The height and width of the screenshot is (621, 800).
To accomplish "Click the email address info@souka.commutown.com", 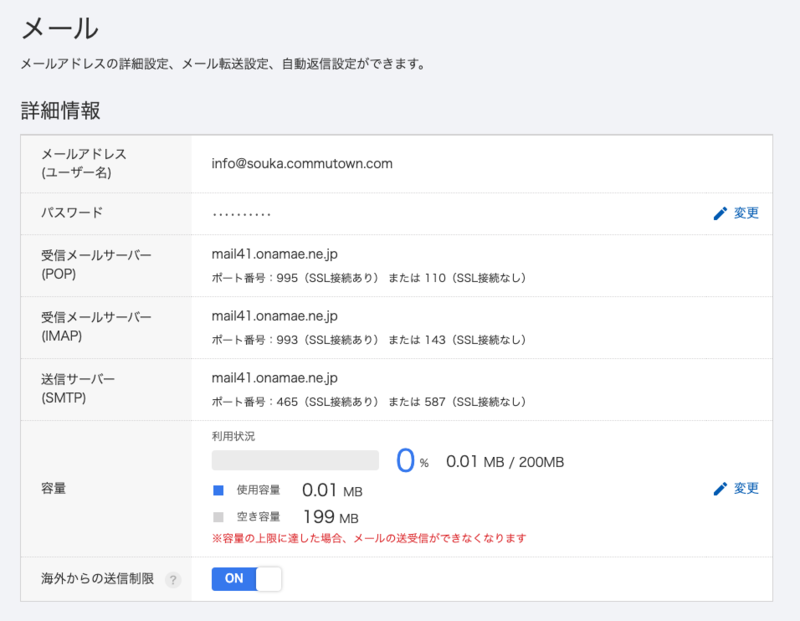I will [302, 163].
